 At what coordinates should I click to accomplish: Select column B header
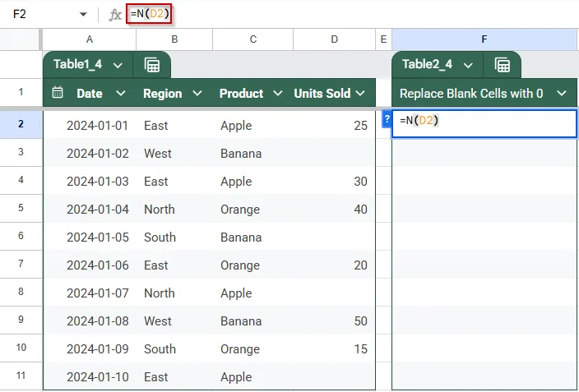click(x=174, y=39)
